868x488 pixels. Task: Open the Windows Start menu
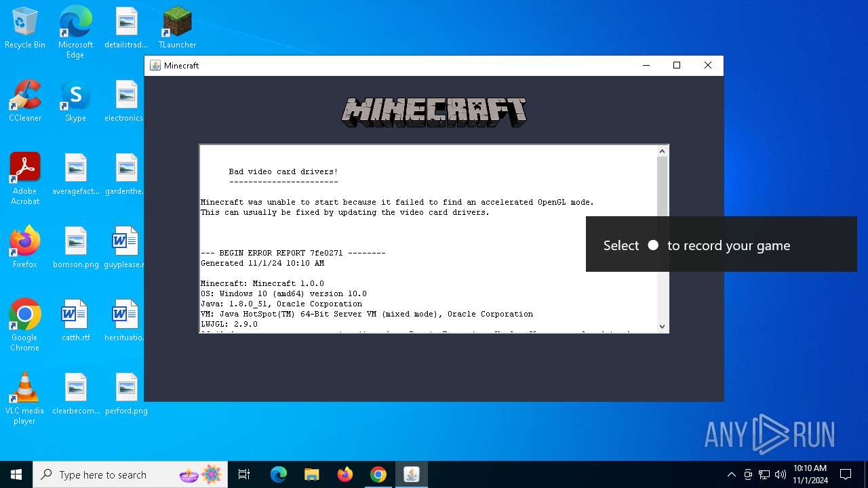click(16, 474)
